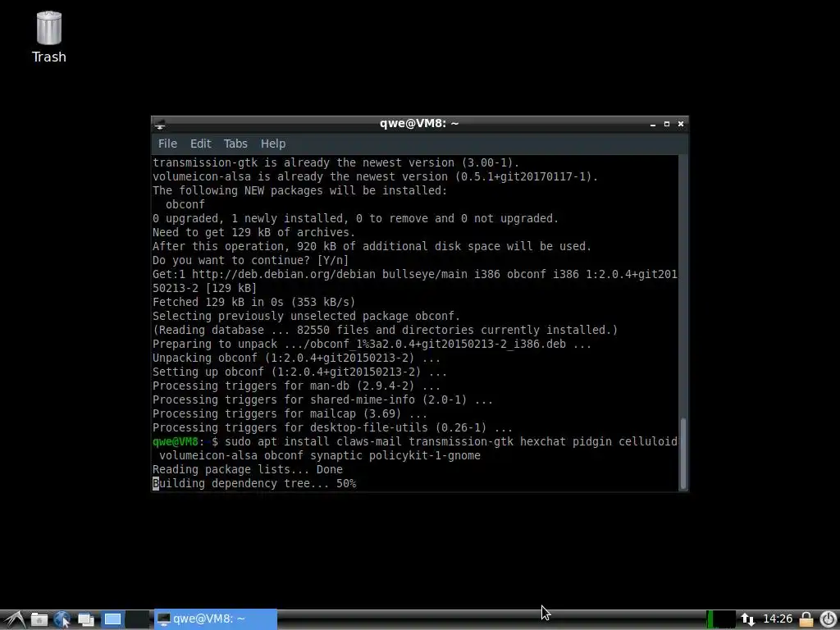This screenshot has width=840, height=630.
Task: Switch to the second (dark) desktop in the pager
Action: [x=137, y=619]
